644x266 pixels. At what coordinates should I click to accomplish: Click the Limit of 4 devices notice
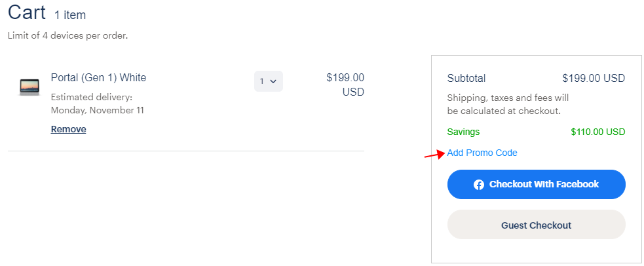point(67,36)
